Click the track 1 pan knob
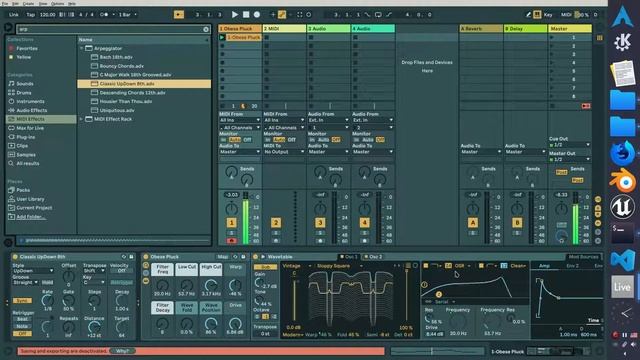This screenshot has height=360, width=640. pyautogui.click(x=231, y=209)
